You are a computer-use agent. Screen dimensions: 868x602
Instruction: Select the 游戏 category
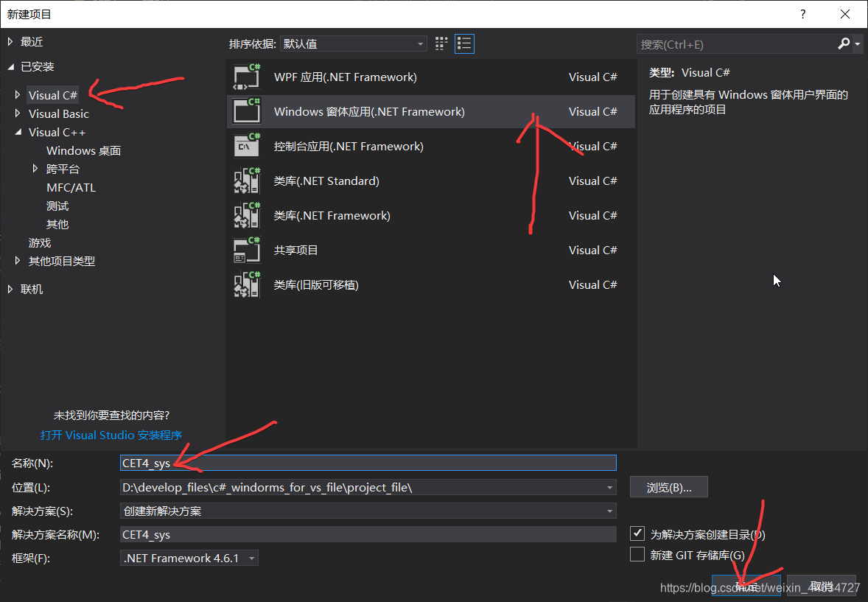(39, 242)
